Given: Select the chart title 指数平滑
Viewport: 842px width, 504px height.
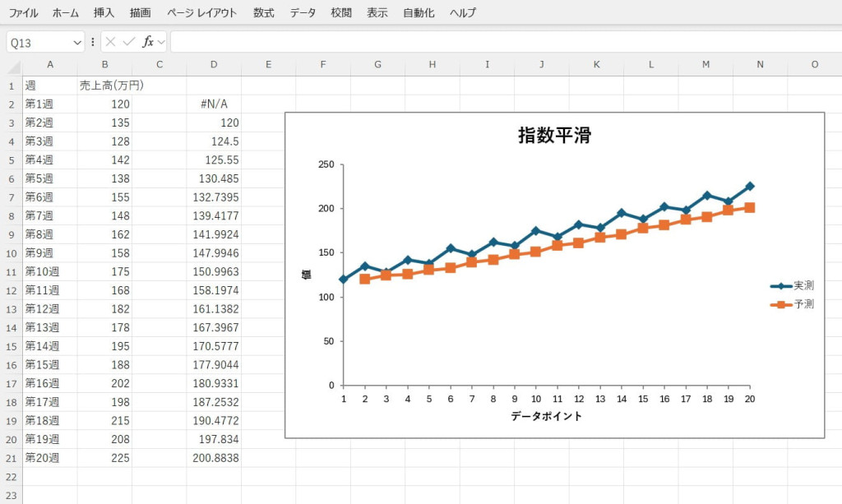Looking at the screenshot, I should click(554, 136).
